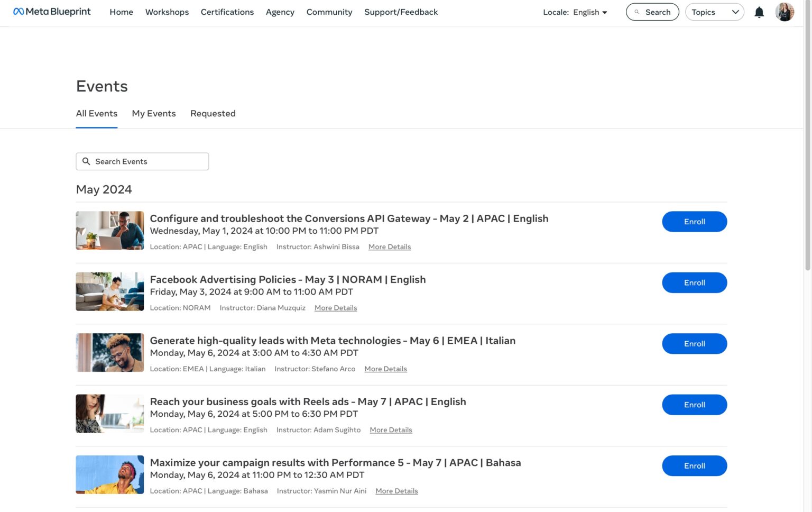The height and width of the screenshot is (512, 812).
Task: Open More Details for Italian leads event
Action: point(385,369)
